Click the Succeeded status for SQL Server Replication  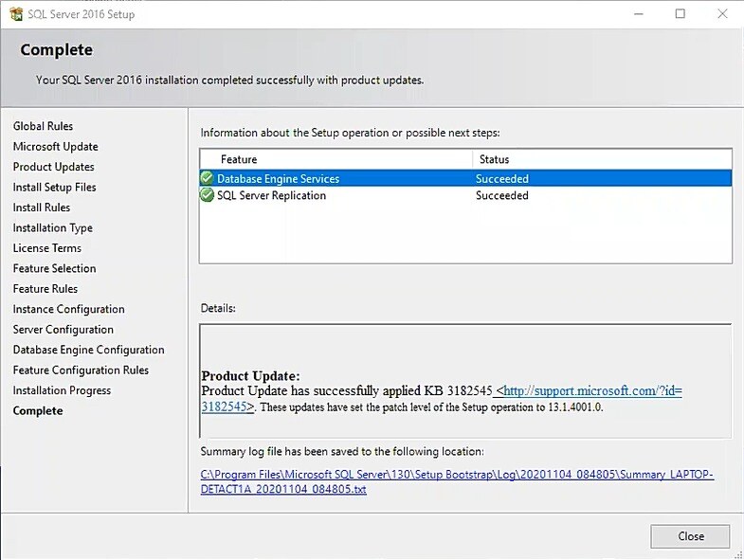point(502,195)
